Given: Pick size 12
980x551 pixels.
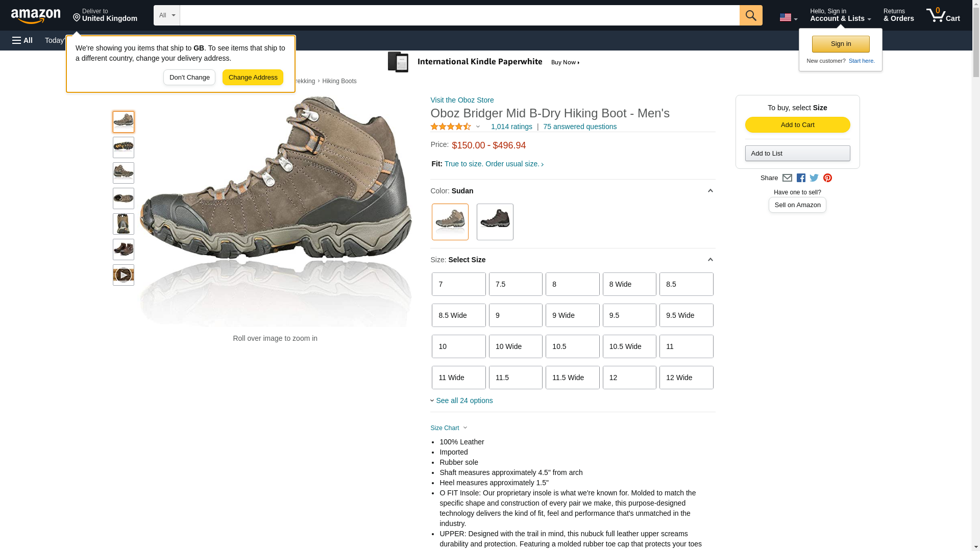Looking at the screenshot, I should click(629, 378).
